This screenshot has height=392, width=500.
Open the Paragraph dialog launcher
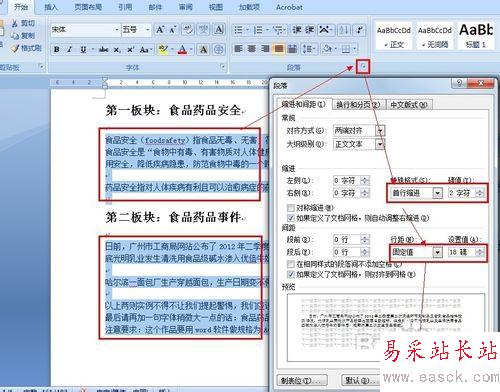363,66
